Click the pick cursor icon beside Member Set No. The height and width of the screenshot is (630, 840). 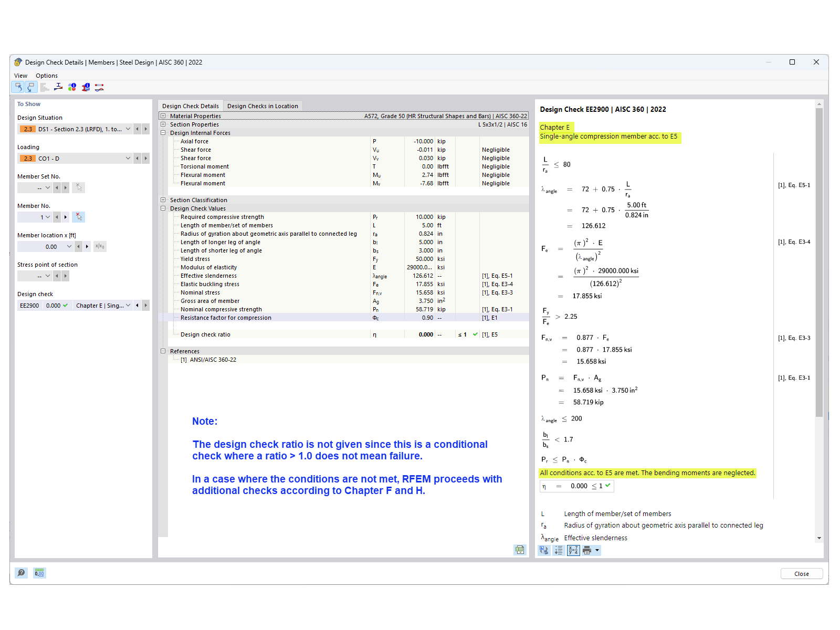click(78, 187)
